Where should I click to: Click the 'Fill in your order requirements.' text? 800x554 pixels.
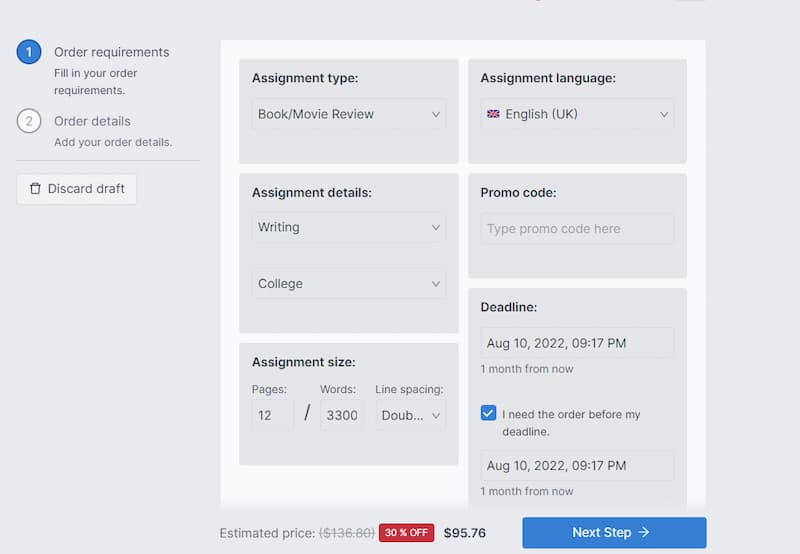pos(95,82)
